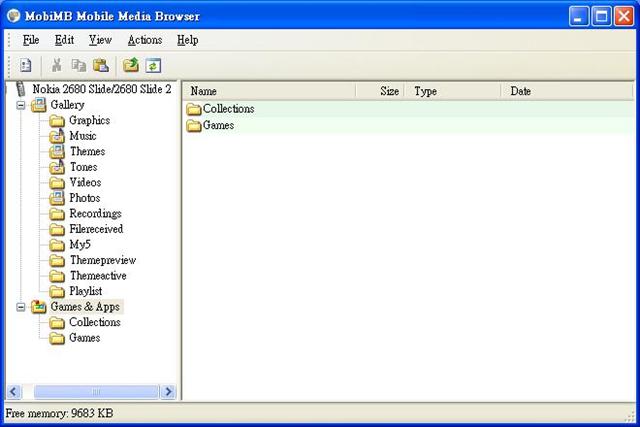This screenshot has width=640, height=427.
Task: Collapse the Gallery tree node
Action: [x=22, y=105]
